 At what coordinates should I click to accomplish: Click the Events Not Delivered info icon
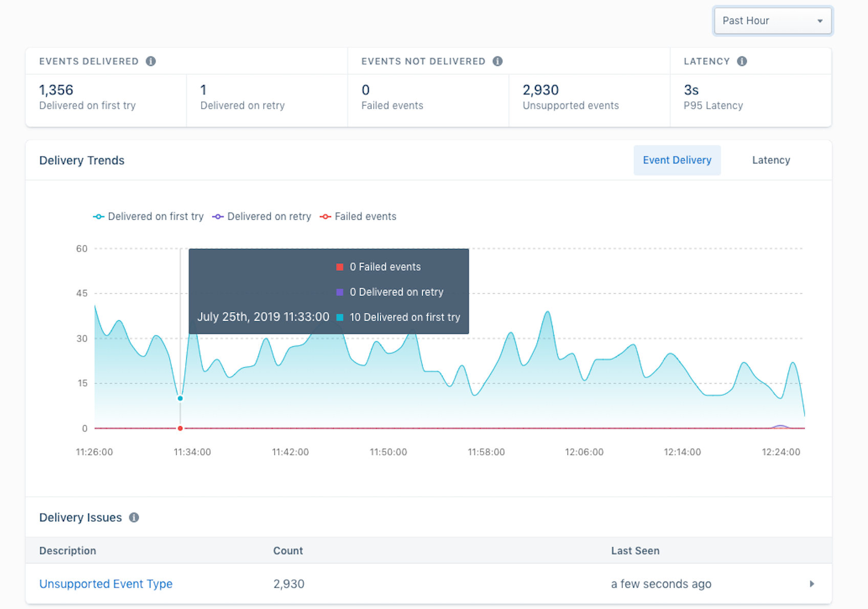[497, 61]
